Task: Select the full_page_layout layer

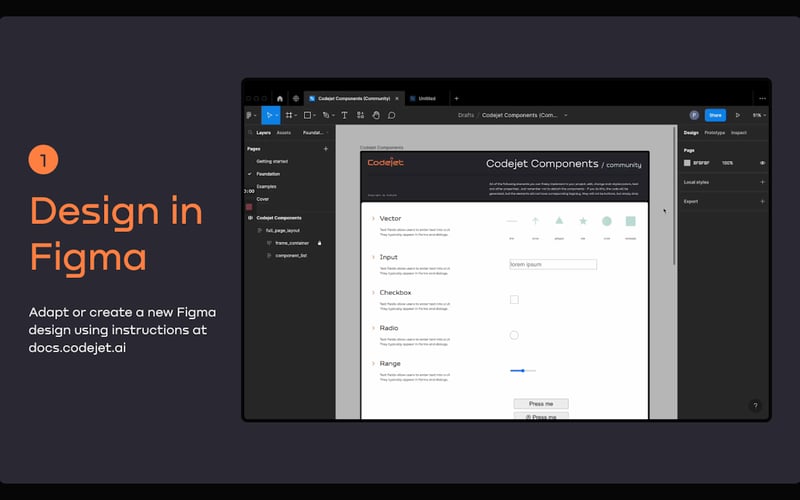Action: pos(283,231)
